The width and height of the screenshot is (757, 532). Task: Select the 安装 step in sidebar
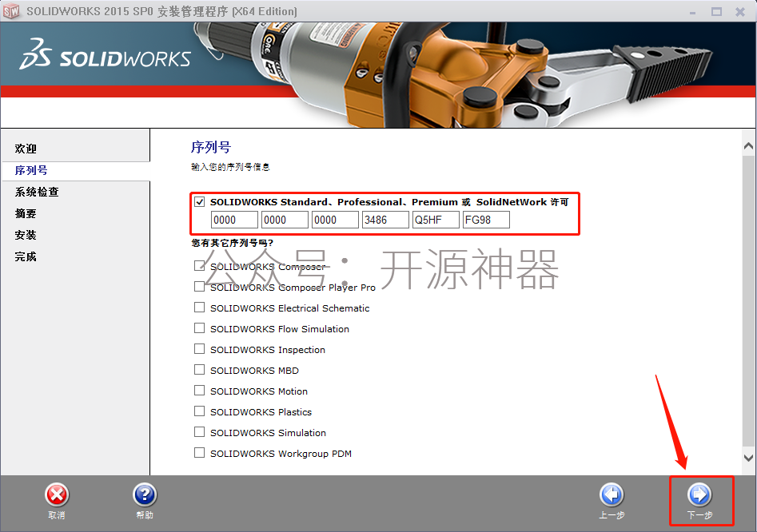[x=26, y=235]
